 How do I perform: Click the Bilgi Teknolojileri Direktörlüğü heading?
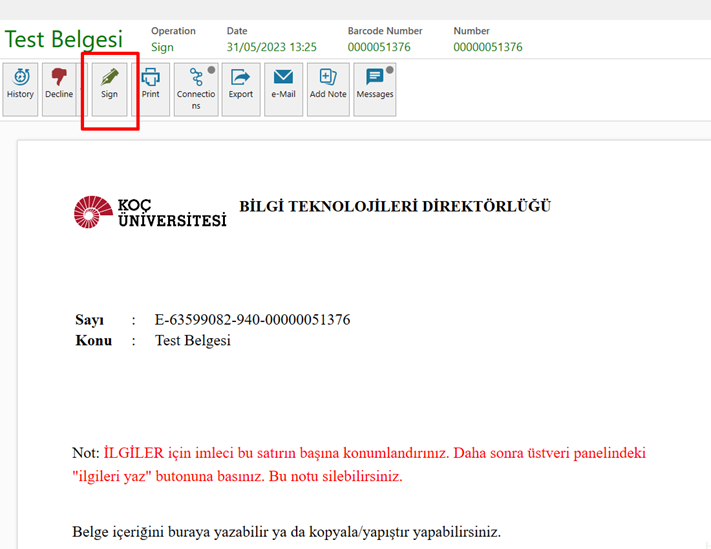(x=395, y=207)
